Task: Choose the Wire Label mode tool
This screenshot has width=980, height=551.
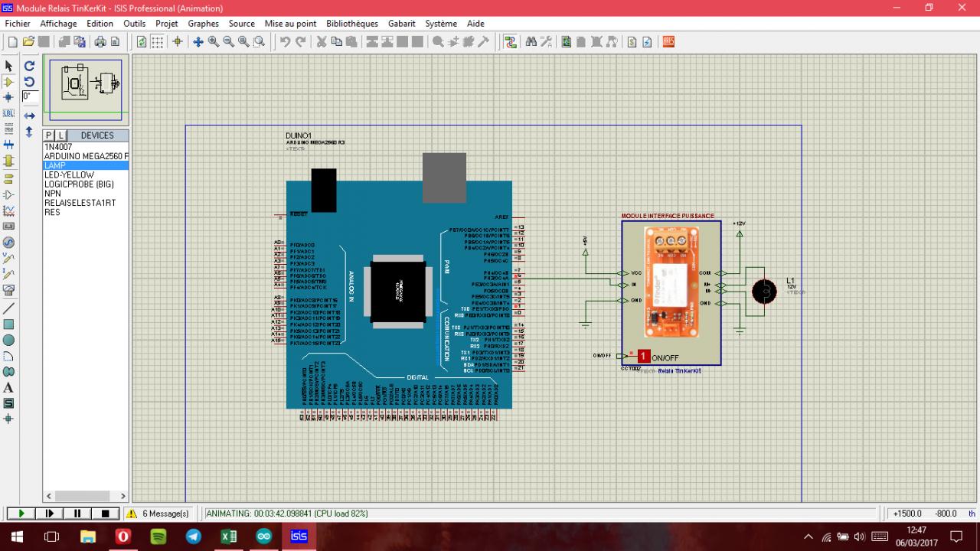Action: pos(9,113)
